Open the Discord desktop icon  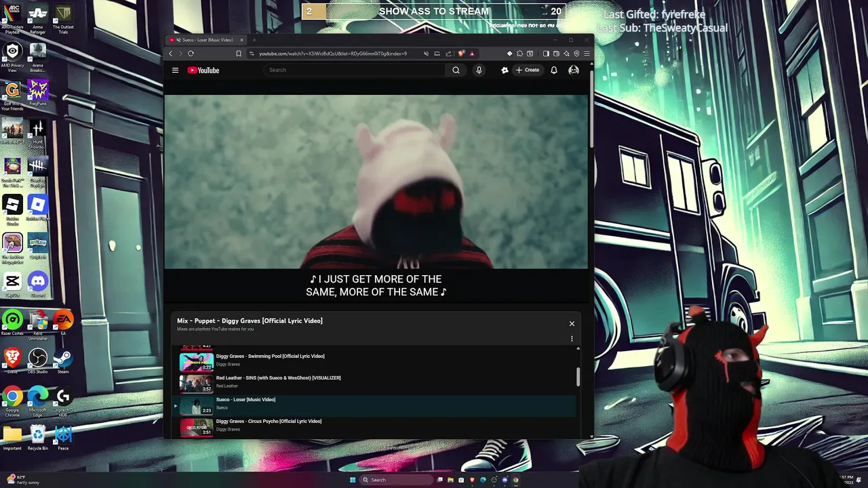click(38, 285)
